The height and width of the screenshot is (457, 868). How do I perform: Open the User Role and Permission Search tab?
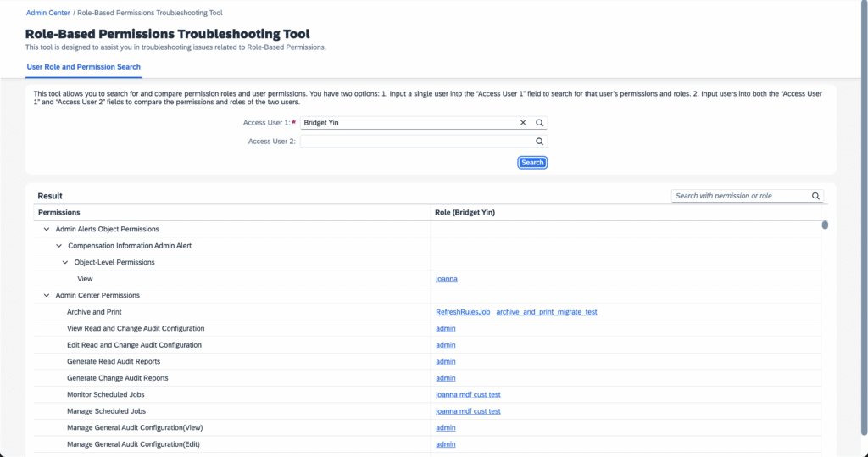tap(84, 66)
